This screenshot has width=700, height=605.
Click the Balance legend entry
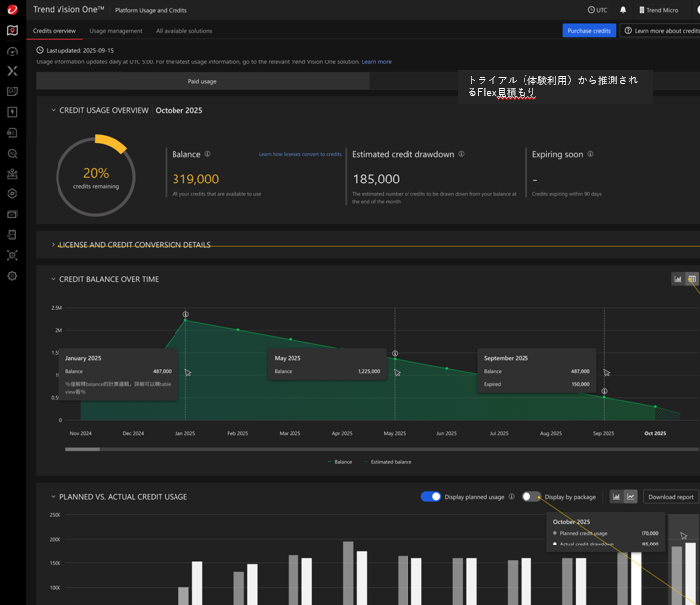(340, 462)
